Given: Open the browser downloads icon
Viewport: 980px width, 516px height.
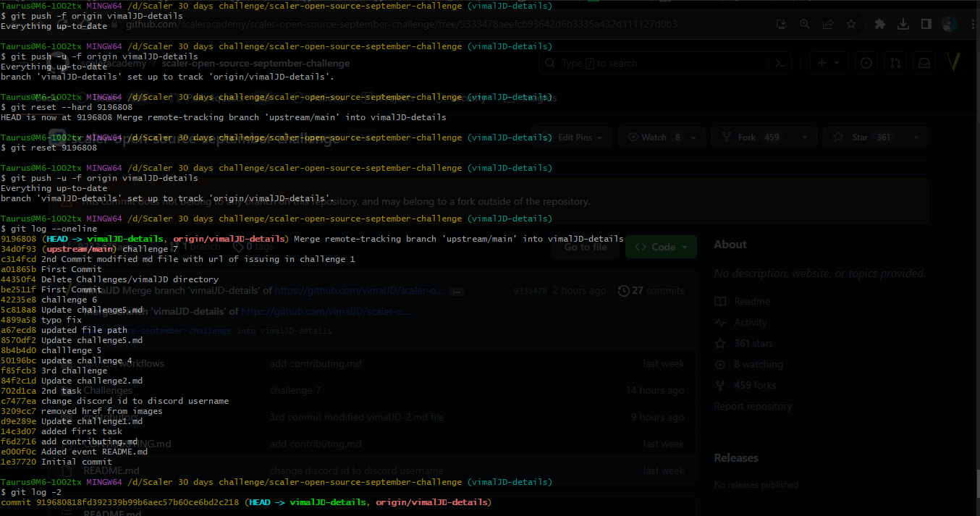Looking at the screenshot, I should click(x=903, y=24).
